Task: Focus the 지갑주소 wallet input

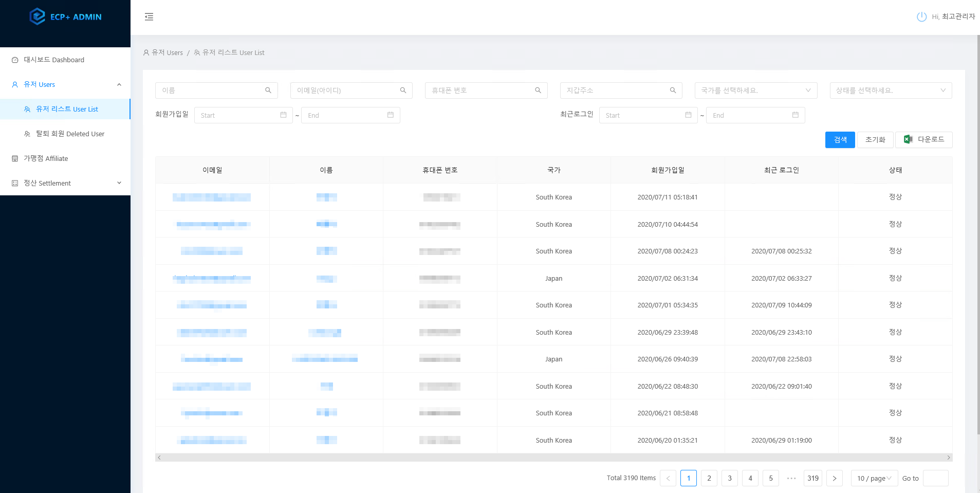Action: [621, 90]
